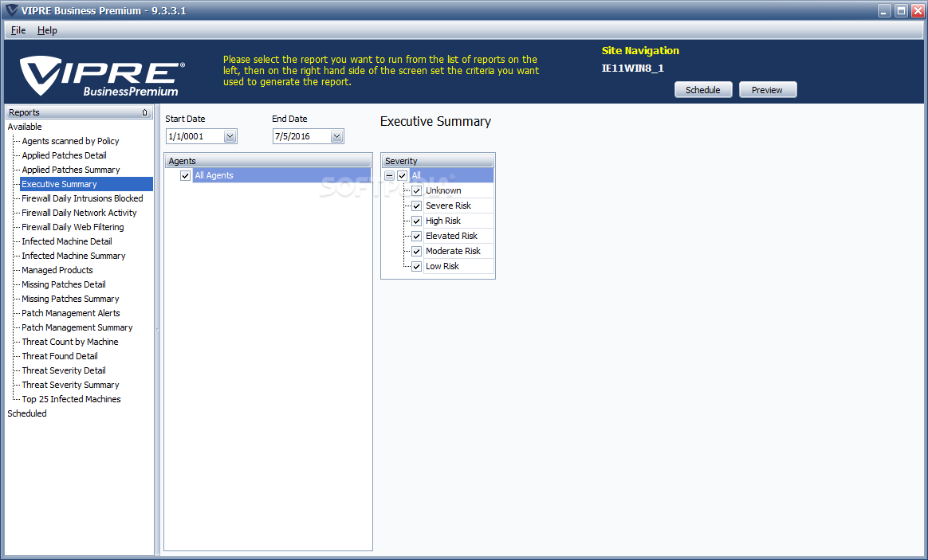Select Managed Products report
Image resolution: width=928 pixels, height=560 pixels.
57,270
